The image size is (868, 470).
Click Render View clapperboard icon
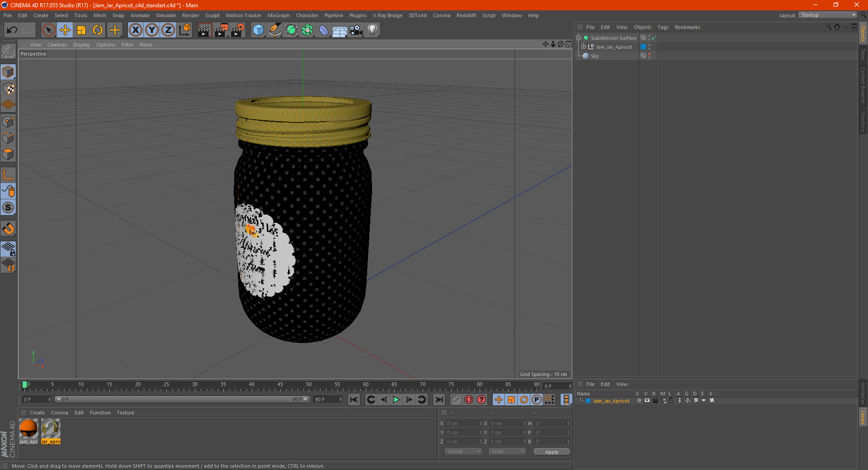point(204,30)
